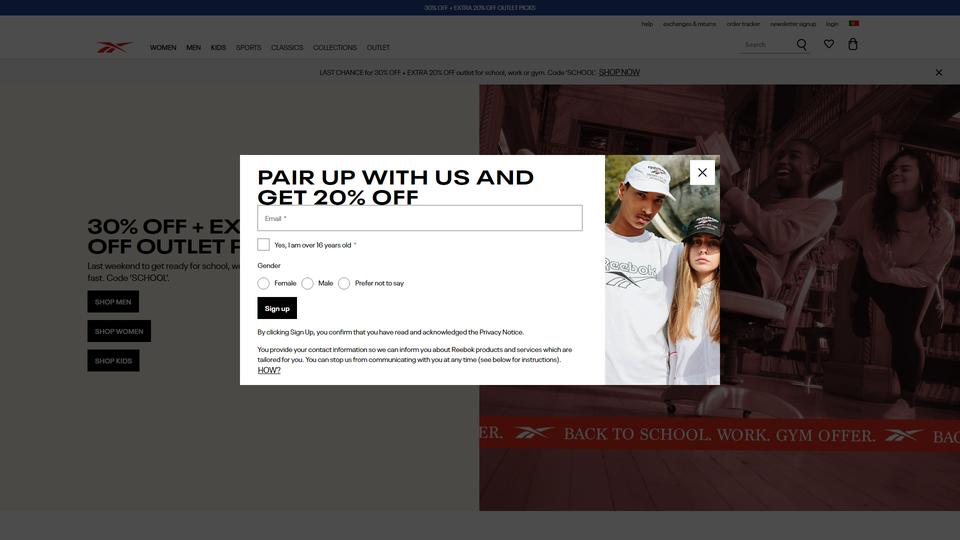Check the over 16 years old box
Screen dimensions: 960x540
point(263,244)
